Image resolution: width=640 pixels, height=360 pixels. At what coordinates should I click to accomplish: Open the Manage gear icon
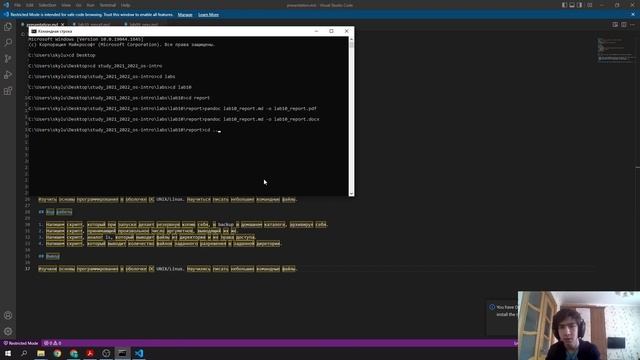(x=8, y=331)
